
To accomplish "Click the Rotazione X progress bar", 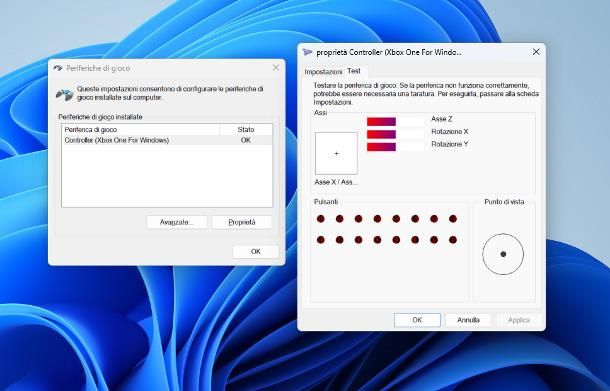I will 396,134.
